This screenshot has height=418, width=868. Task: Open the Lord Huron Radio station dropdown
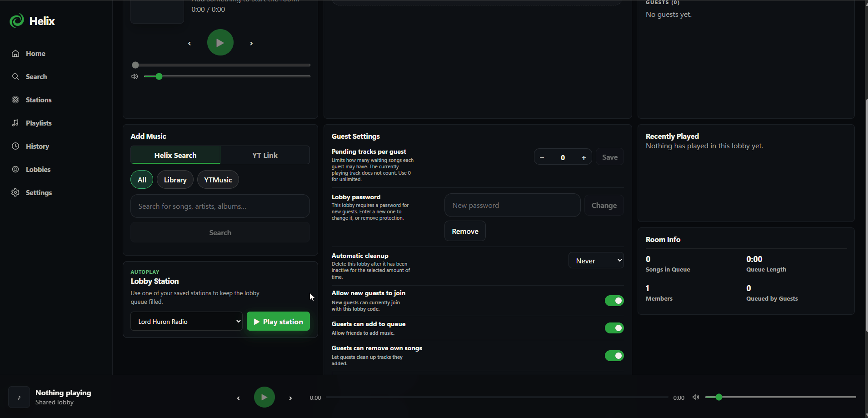186,322
